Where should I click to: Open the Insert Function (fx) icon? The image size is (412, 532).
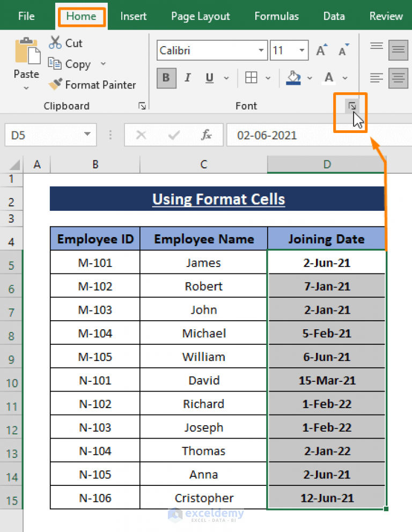coord(208,135)
